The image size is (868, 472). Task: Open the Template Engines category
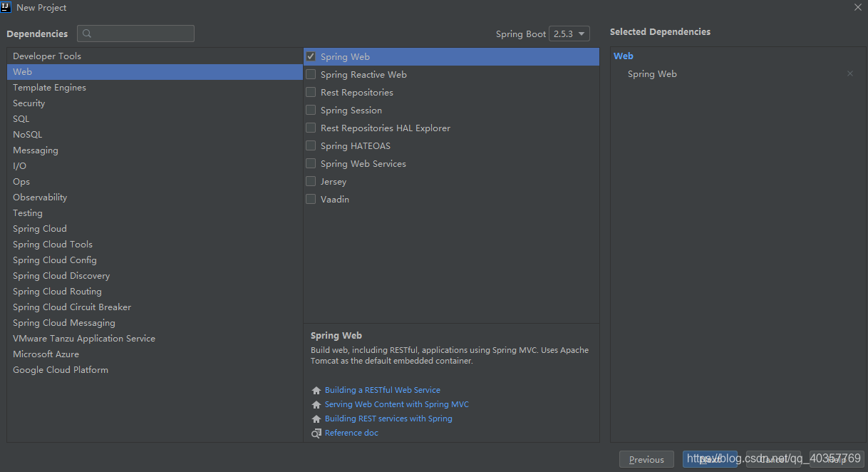coord(155,88)
